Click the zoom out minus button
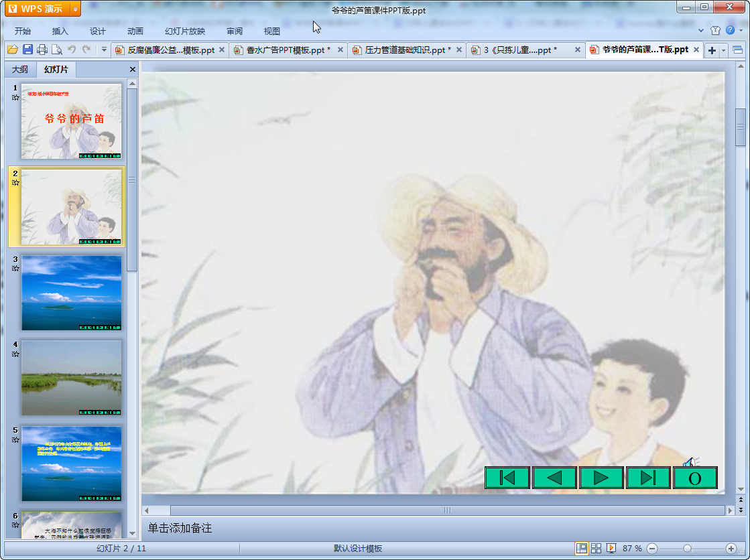Viewport: 750px width, 560px height. tap(652, 549)
